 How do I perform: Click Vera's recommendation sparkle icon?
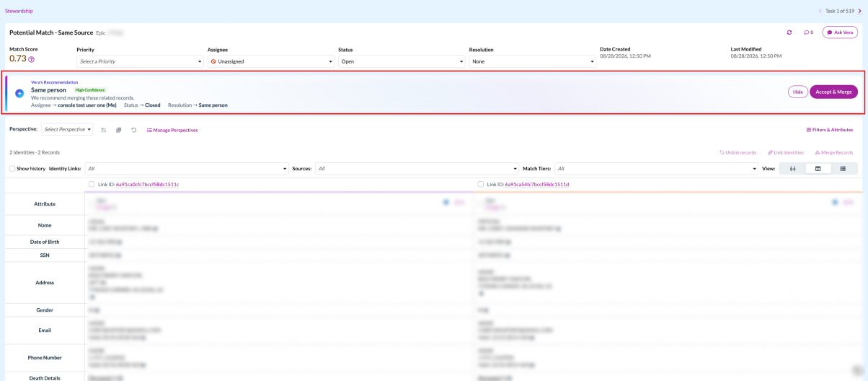click(19, 93)
